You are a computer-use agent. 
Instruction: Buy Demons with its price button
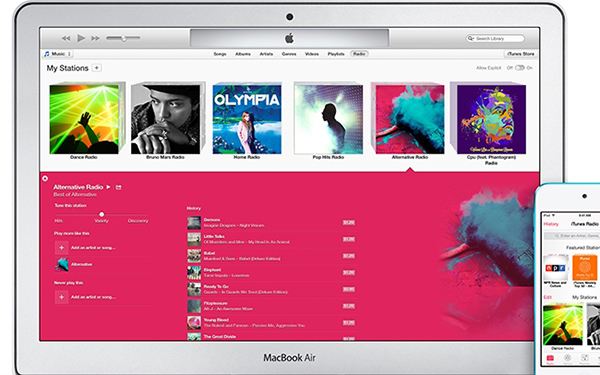tap(349, 222)
